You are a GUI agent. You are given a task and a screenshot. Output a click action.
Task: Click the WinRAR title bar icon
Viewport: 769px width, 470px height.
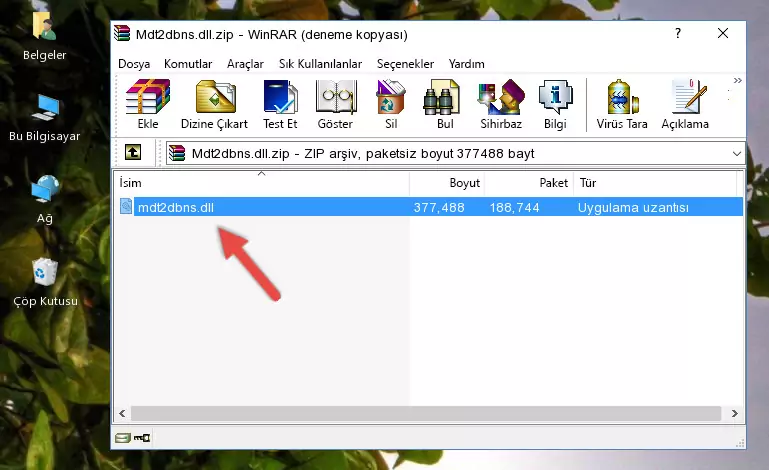click(x=122, y=33)
